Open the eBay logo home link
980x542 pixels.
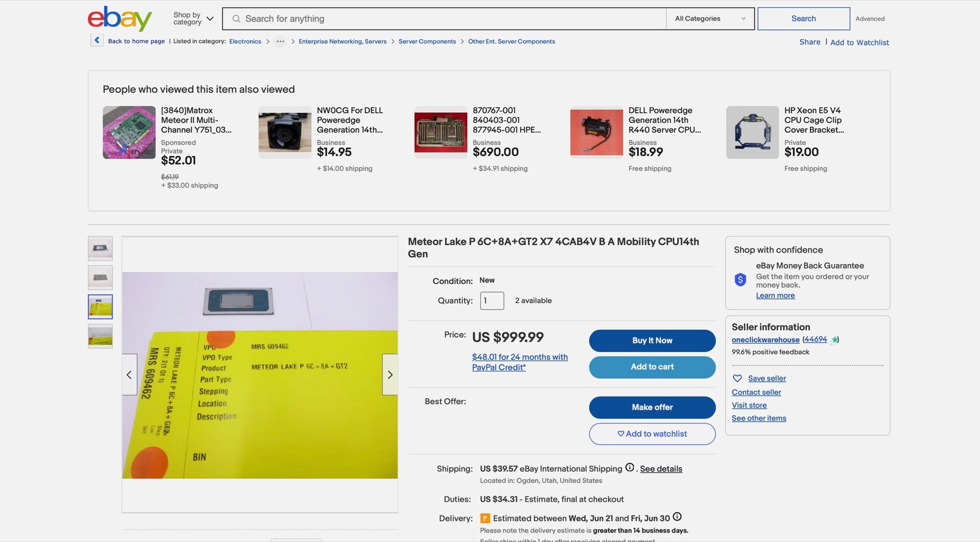pos(120,19)
